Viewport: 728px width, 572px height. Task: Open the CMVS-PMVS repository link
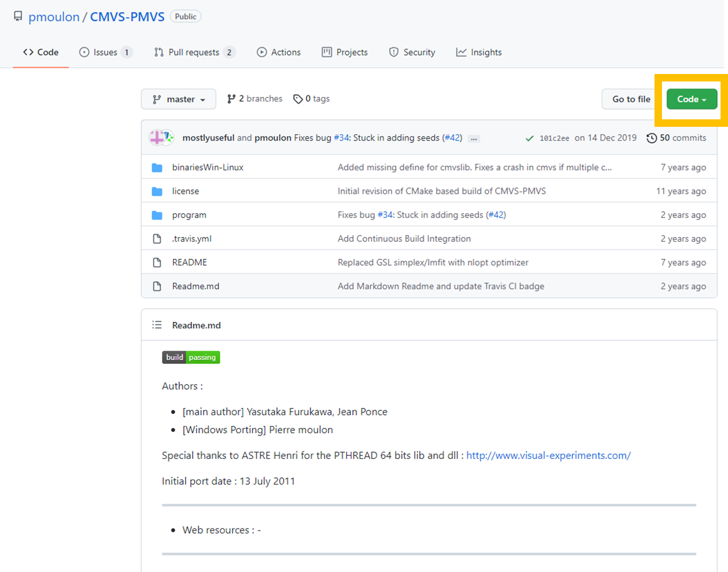tap(127, 17)
